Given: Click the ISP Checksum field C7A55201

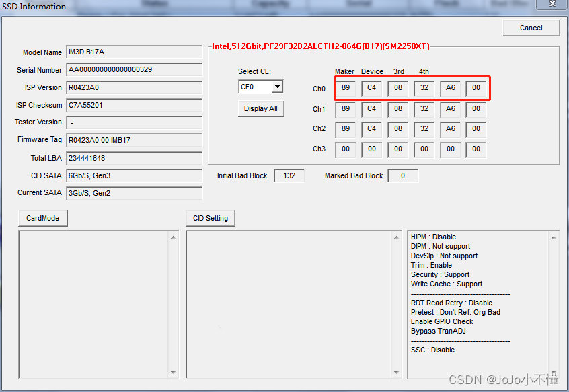Looking at the screenshot, I should click(x=135, y=105).
